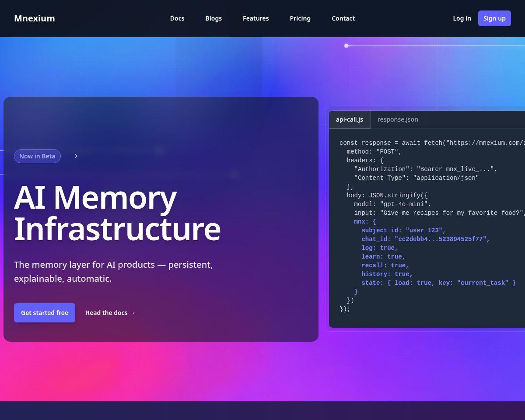The height and width of the screenshot is (420, 525).
Task: Click the "Content-Type" code line
Action: point(416,178)
